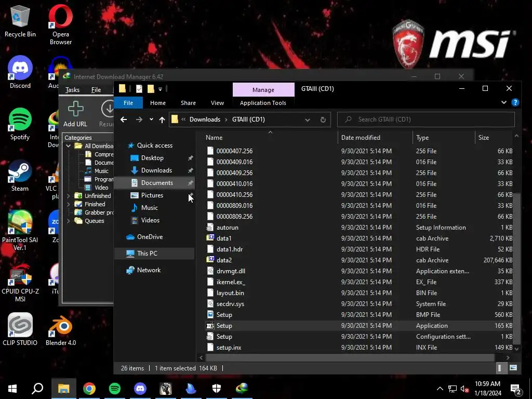Click the Search GTAIII (CD1) box

(426, 119)
